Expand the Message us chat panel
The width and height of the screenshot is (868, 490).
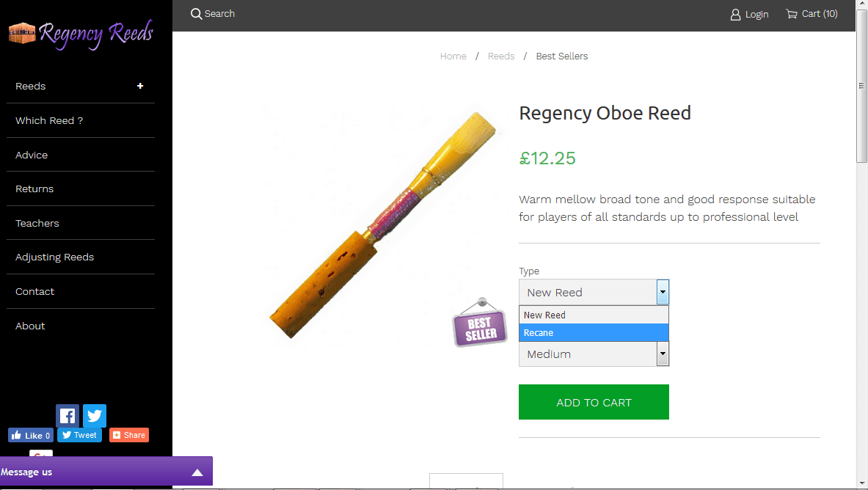point(197,472)
